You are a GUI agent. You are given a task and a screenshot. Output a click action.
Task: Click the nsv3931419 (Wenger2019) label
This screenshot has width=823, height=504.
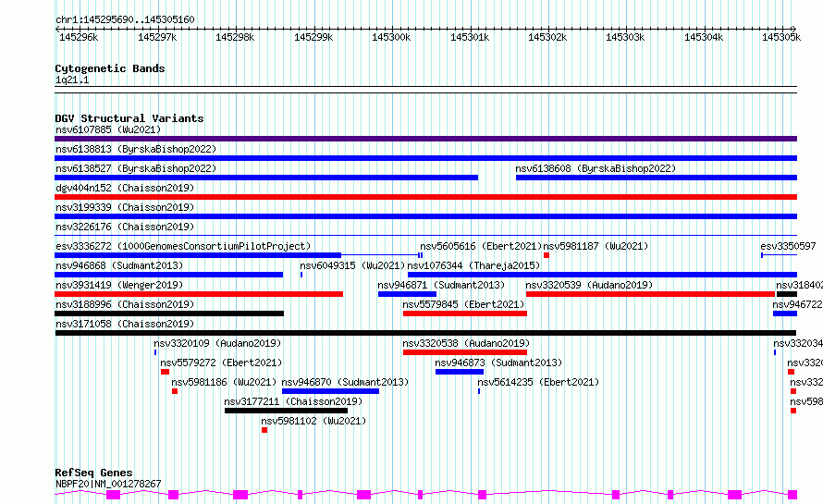click(119, 285)
